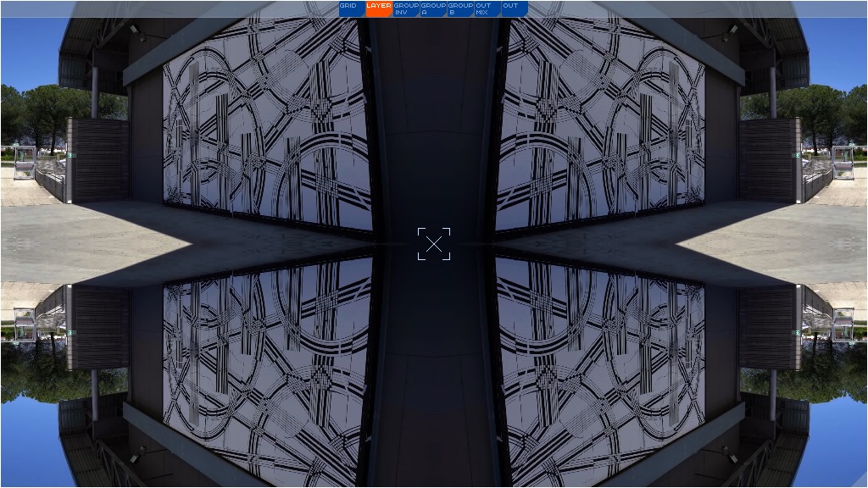Select the active LAYER tab
The height and width of the screenshot is (488, 868).
(x=379, y=8)
